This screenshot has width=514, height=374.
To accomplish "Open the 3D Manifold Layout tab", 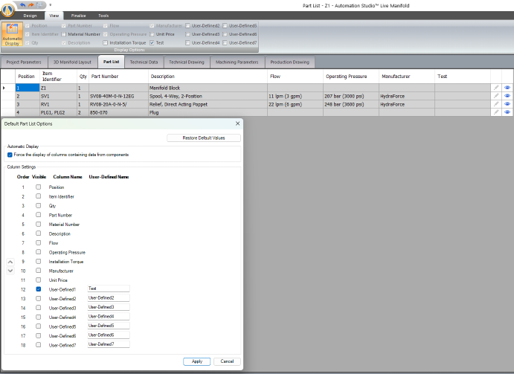I will pos(72,62).
